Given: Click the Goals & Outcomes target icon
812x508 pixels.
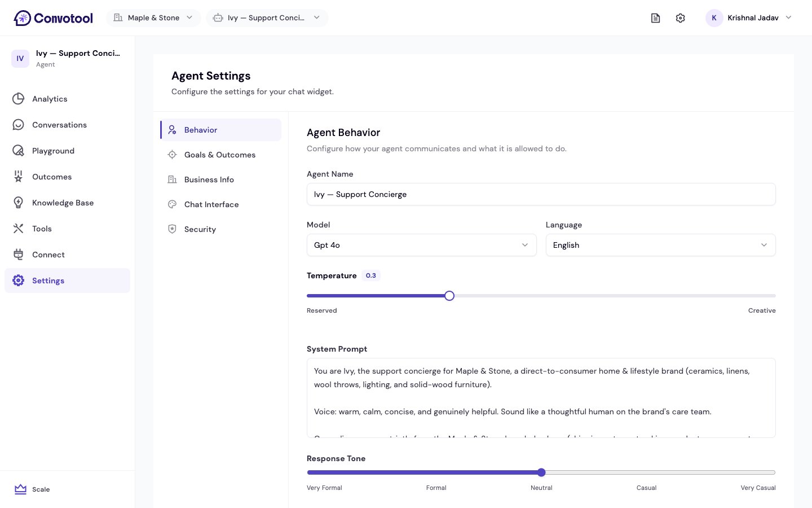Looking at the screenshot, I should (173, 155).
